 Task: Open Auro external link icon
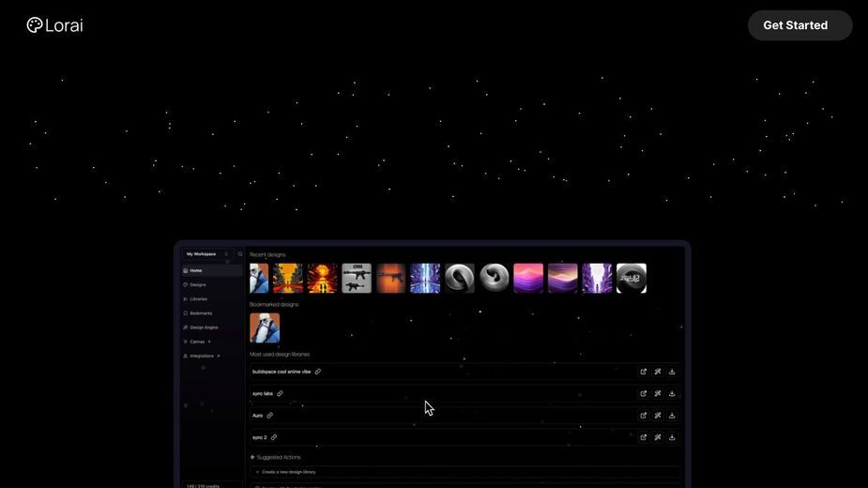tap(643, 416)
